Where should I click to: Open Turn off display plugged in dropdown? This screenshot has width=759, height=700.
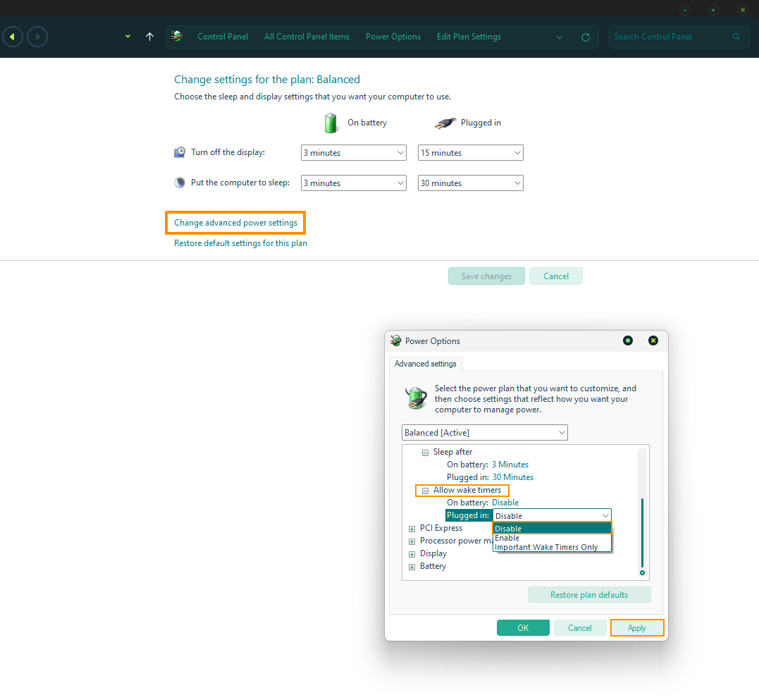point(471,153)
